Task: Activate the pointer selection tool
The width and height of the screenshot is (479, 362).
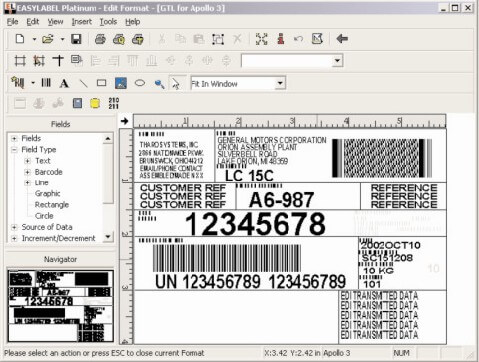Action: coord(176,83)
